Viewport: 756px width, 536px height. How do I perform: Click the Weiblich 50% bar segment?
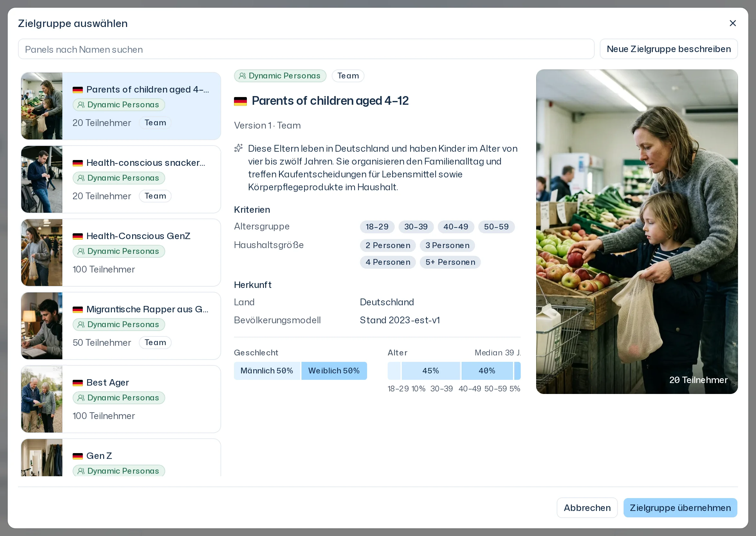[334, 371]
